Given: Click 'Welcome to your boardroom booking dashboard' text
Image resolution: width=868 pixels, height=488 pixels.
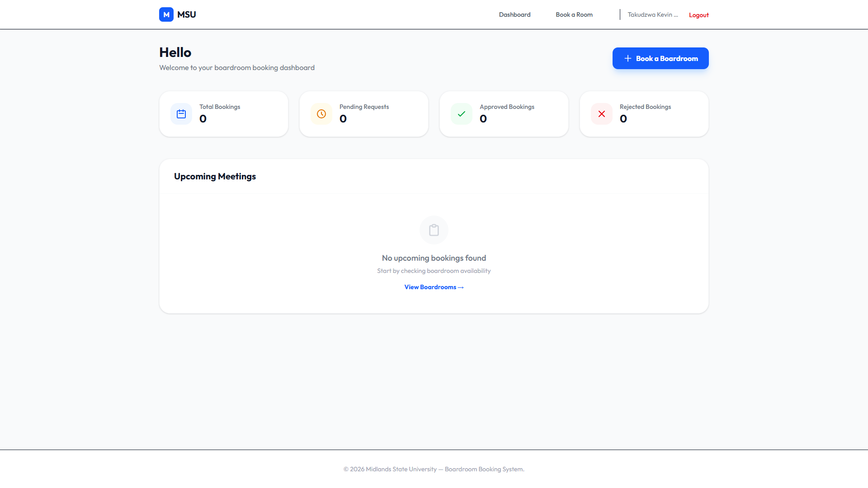Looking at the screenshot, I should (x=237, y=68).
